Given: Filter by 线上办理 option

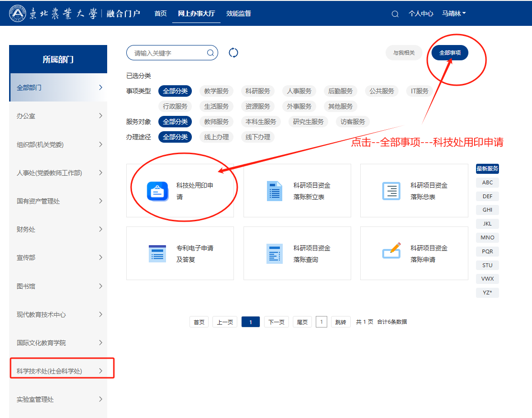Looking at the screenshot, I should pos(216,137).
